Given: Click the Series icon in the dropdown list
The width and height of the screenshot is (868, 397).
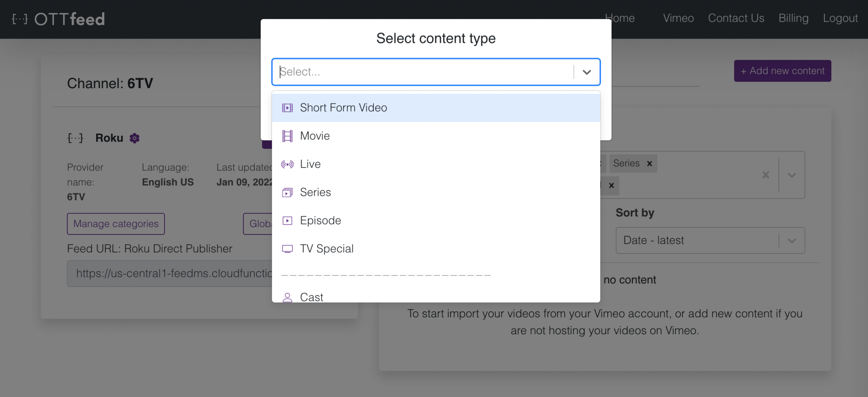Looking at the screenshot, I should pyautogui.click(x=287, y=192).
